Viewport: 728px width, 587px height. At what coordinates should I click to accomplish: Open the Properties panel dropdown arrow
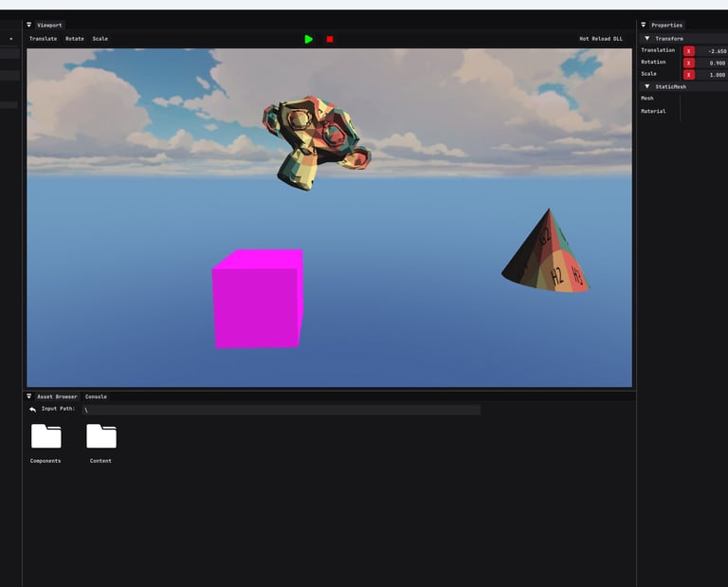pos(643,25)
